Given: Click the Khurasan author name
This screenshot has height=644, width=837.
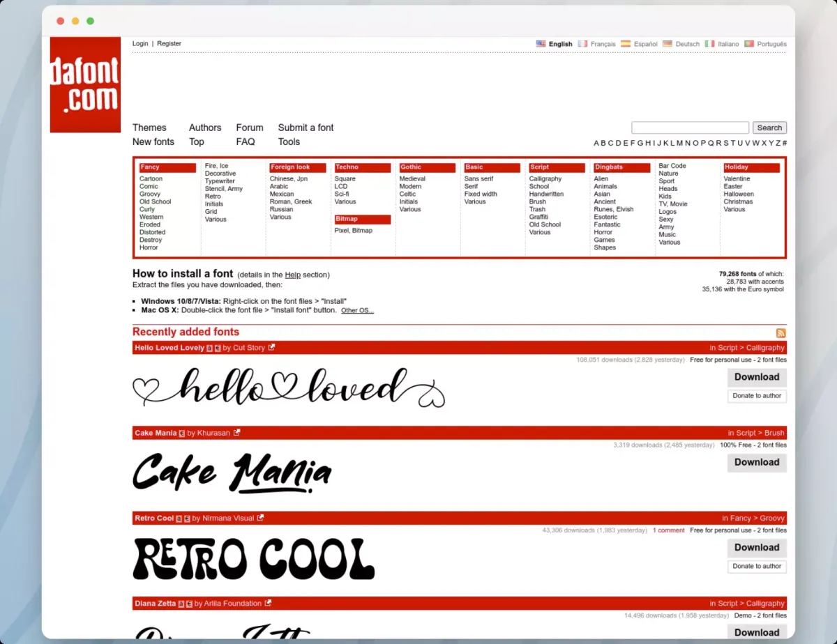Looking at the screenshot, I should (x=213, y=433).
